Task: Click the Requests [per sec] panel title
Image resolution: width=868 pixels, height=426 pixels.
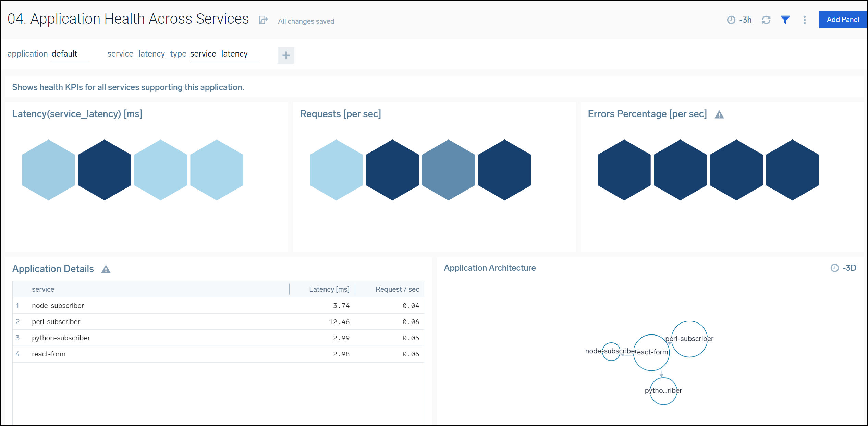Action: click(x=340, y=114)
